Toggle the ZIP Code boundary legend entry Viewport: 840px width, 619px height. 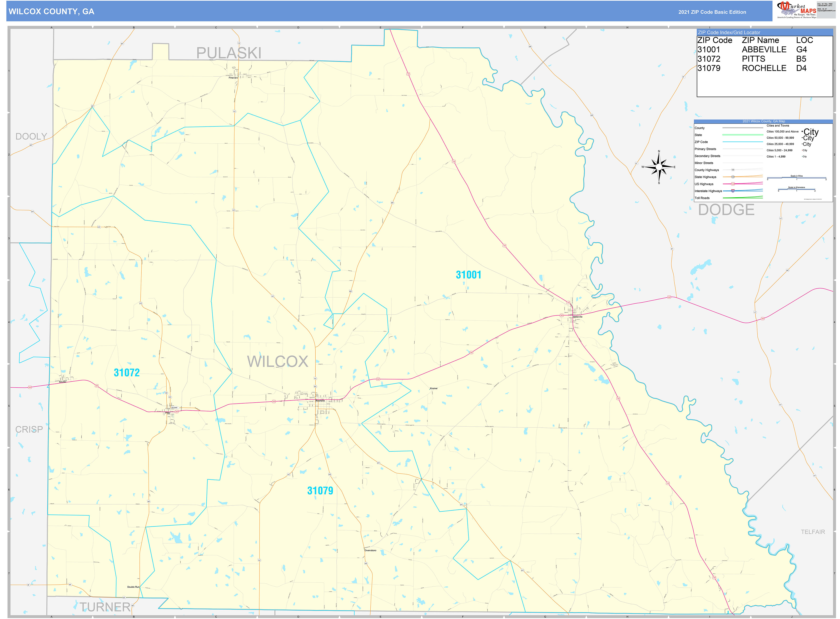[740, 142]
